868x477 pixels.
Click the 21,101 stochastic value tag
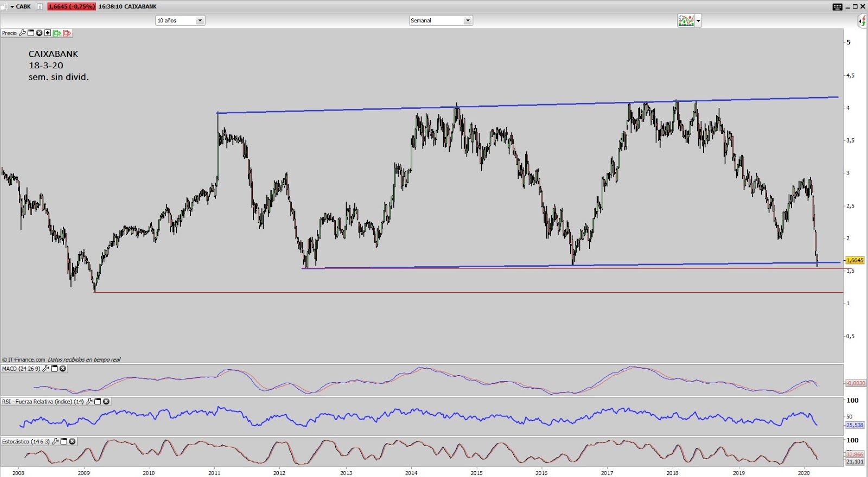coord(855,461)
